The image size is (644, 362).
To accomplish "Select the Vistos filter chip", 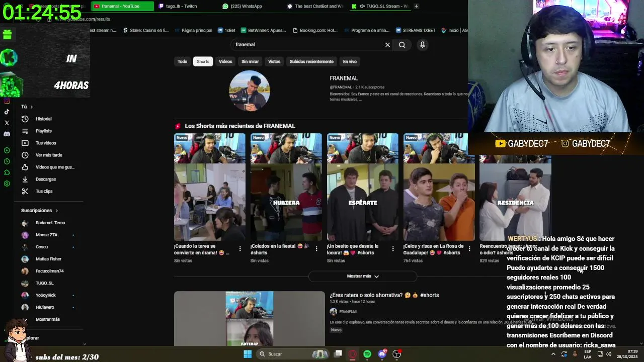I will pyautogui.click(x=274, y=61).
